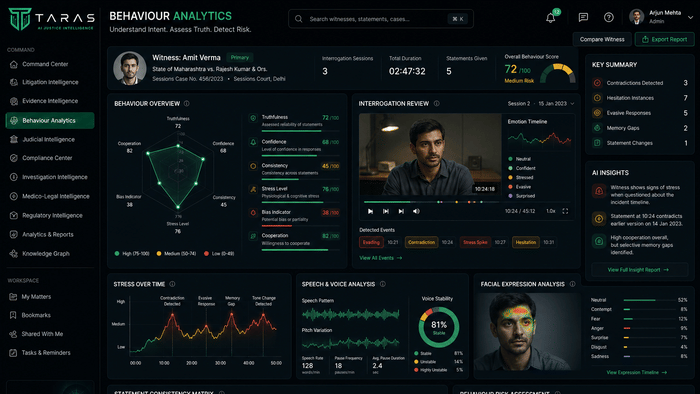Change the 1.0x playback speed
Screen dimensions: 700x394
(551, 211)
